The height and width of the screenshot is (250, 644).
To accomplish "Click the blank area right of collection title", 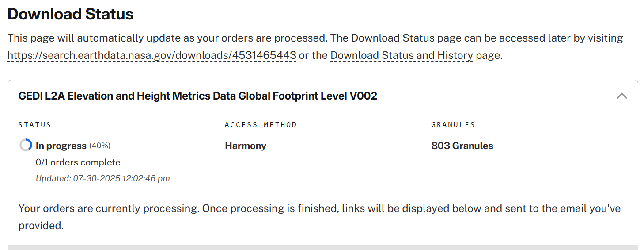I will pos(486,96).
